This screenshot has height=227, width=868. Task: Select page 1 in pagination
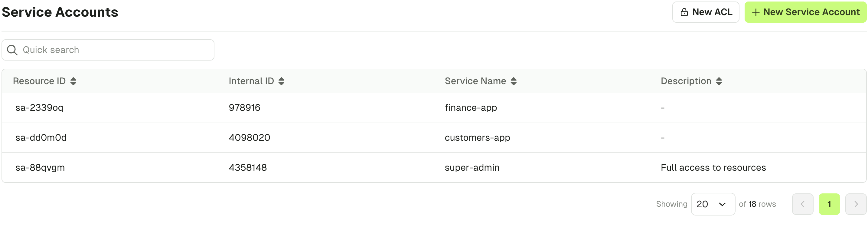[x=829, y=204]
